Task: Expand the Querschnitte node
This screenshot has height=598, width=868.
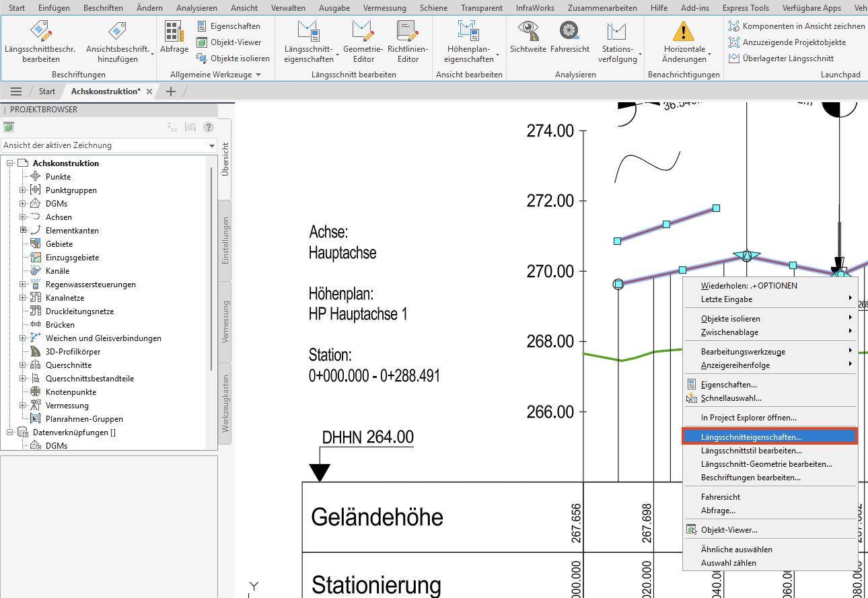Action: tap(23, 365)
